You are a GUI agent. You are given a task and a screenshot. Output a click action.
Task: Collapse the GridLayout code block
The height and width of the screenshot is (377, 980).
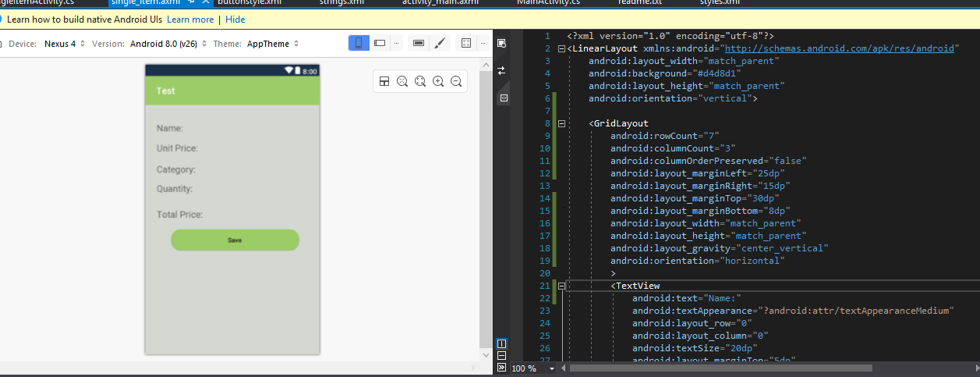562,123
